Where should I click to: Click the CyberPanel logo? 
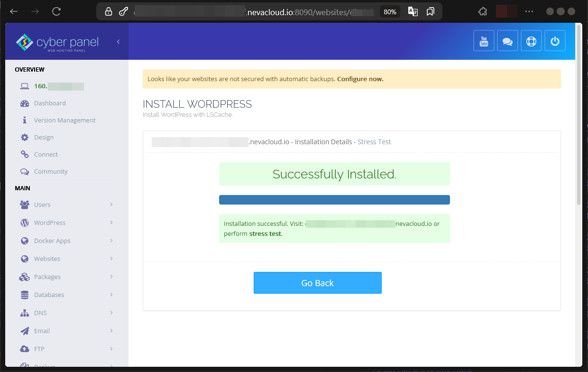tap(57, 42)
